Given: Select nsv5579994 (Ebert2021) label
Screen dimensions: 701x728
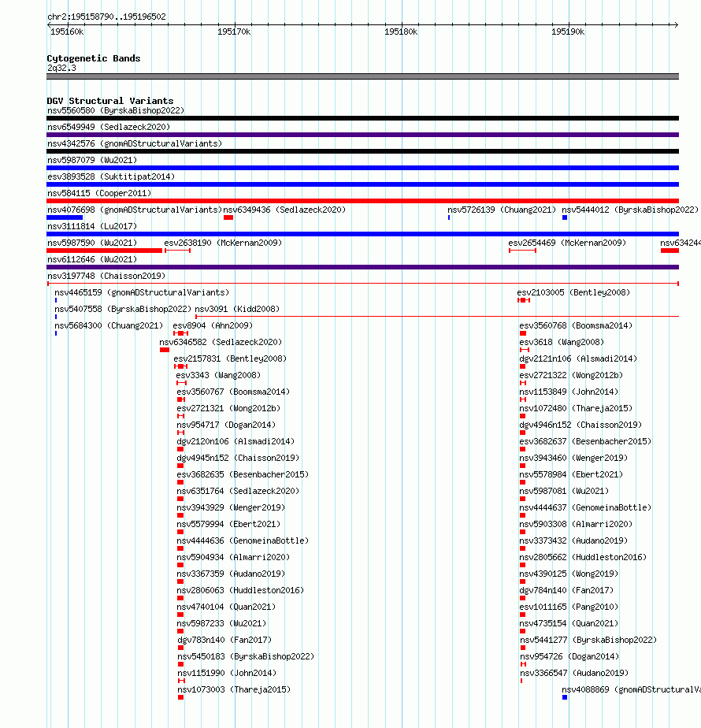Looking at the screenshot, I should point(229,524).
